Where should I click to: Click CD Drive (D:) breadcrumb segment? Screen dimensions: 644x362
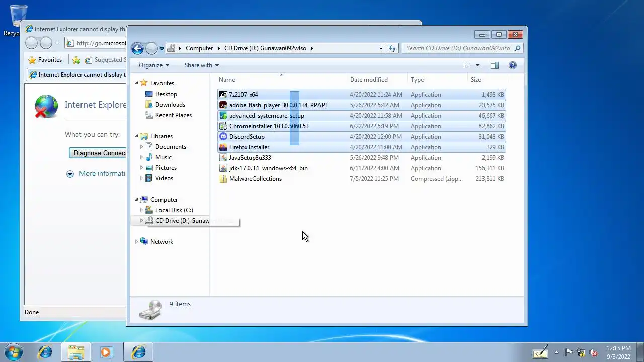coord(265,48)
